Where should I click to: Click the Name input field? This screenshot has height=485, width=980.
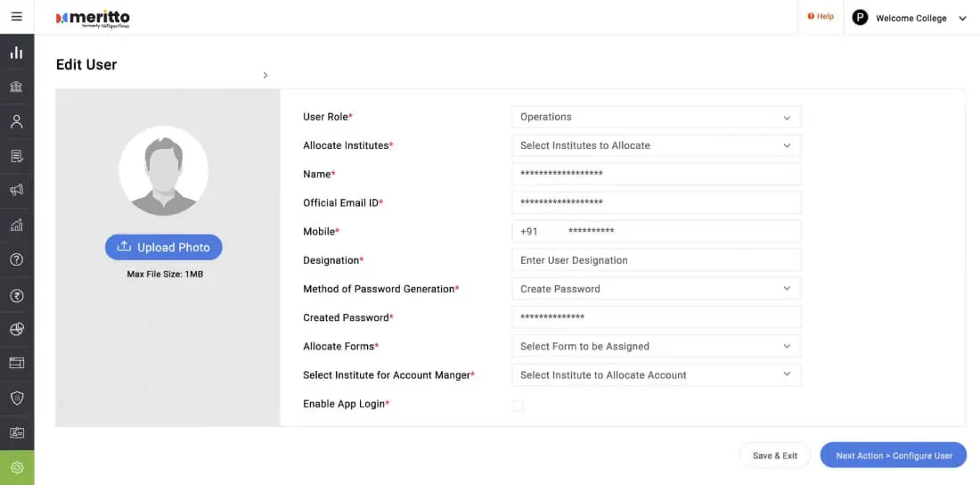[657, 174]
